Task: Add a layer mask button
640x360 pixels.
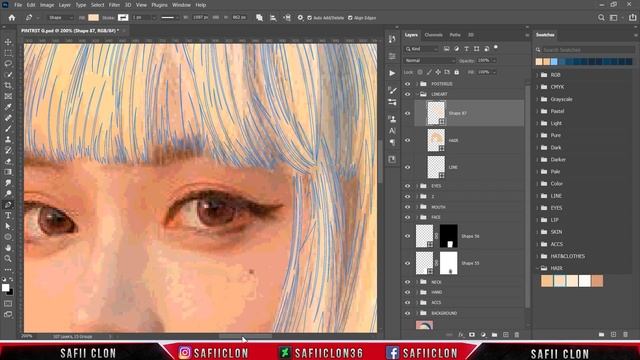Action: pos(472,335)
